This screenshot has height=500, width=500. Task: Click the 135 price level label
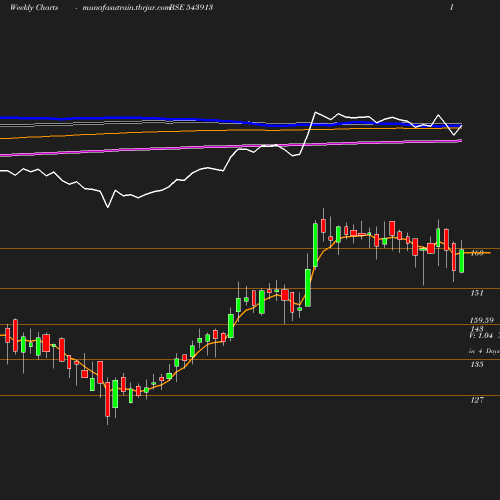pos(477,364)
